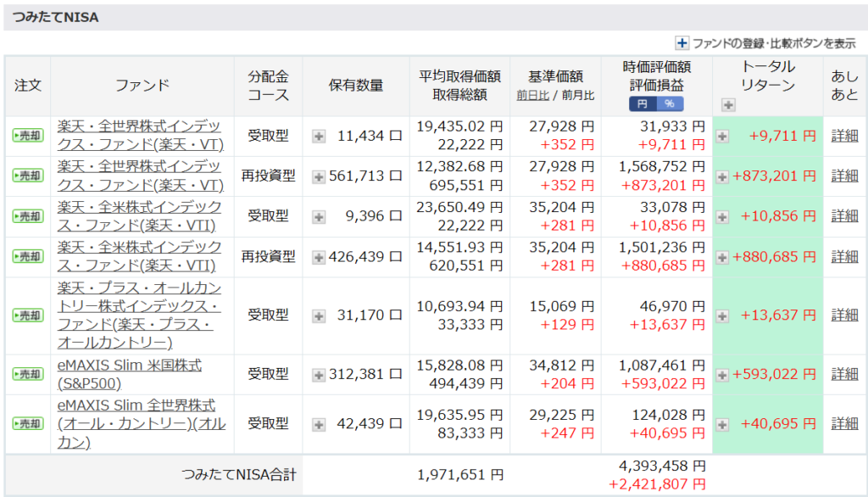The width and height of the screenshot is (868, 497).
Task: Expand all via plus icon in トータルリターン header
Action: point(728,104)
